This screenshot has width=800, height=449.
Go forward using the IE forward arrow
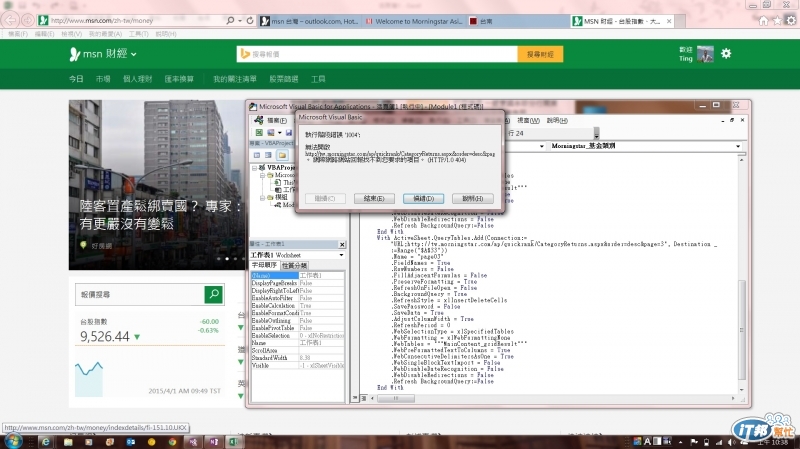pyautogui.click(x=28, y=20)
